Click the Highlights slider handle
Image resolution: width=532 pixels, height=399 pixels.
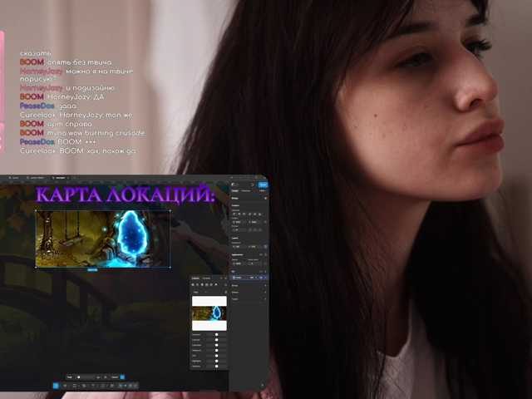217,361
